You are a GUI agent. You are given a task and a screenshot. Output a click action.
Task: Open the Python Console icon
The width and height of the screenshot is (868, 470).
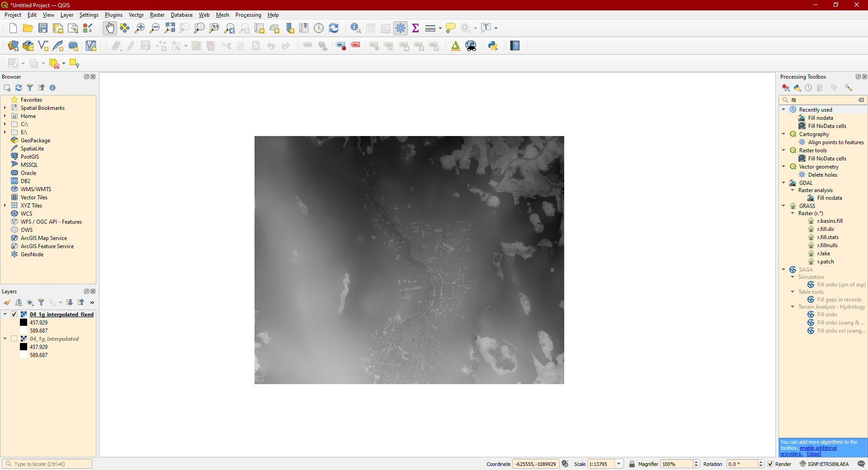coord(493,46)
